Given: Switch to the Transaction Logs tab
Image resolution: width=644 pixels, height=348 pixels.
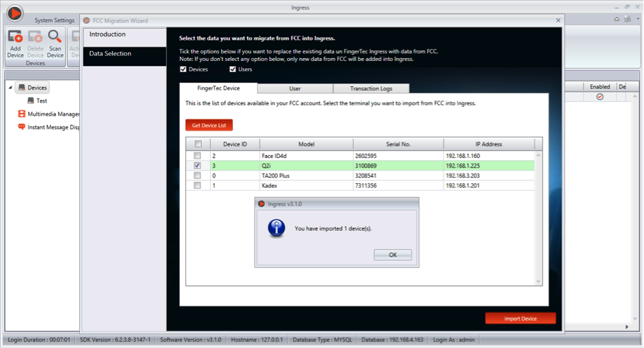Looking at the screenshot, I should coord(372,89).
